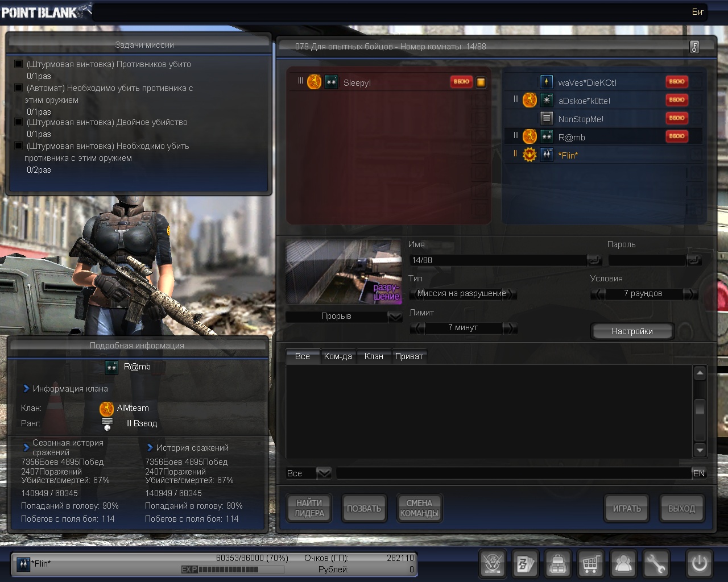Toggle the 'Автомат' mission task checkbox
The height and width of the screenshot is (582, 728).
(19, 88)
